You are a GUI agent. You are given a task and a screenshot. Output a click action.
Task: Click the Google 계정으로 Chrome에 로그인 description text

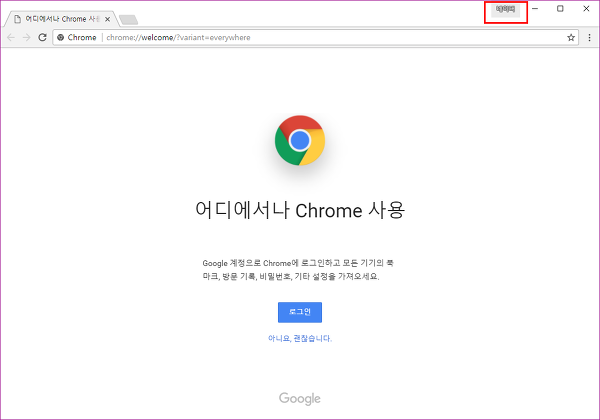pos(298,270)
